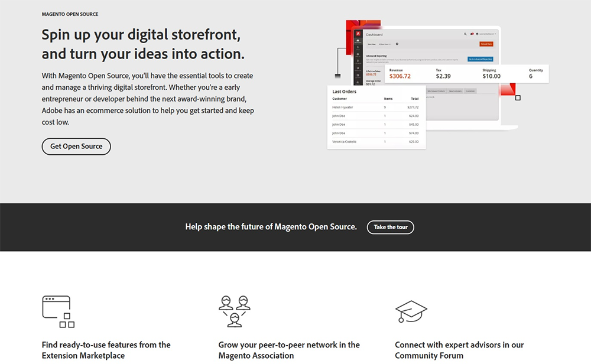This screenshot has width=591, height=364.
Task: Click the Dashboard icon in admin sidebar
Action: (x=358, y=42)
